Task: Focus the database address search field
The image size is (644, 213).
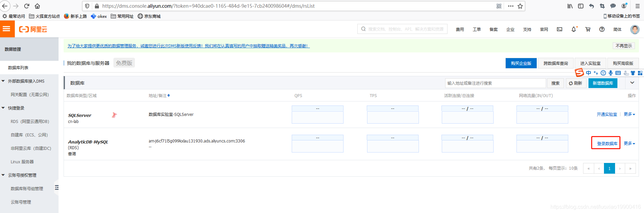Action: [x=495, y=83]
